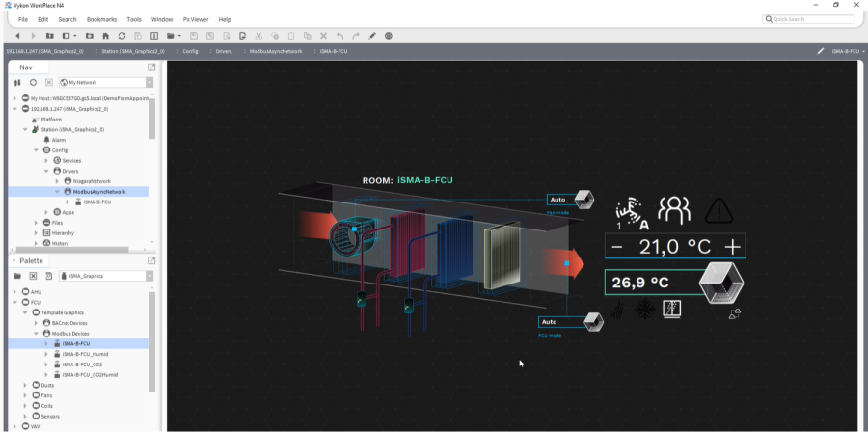The width and height of the screenshot is (868, 432).
Task: Increase the setpoint with the plus button
Action: [x=733, y=247]
